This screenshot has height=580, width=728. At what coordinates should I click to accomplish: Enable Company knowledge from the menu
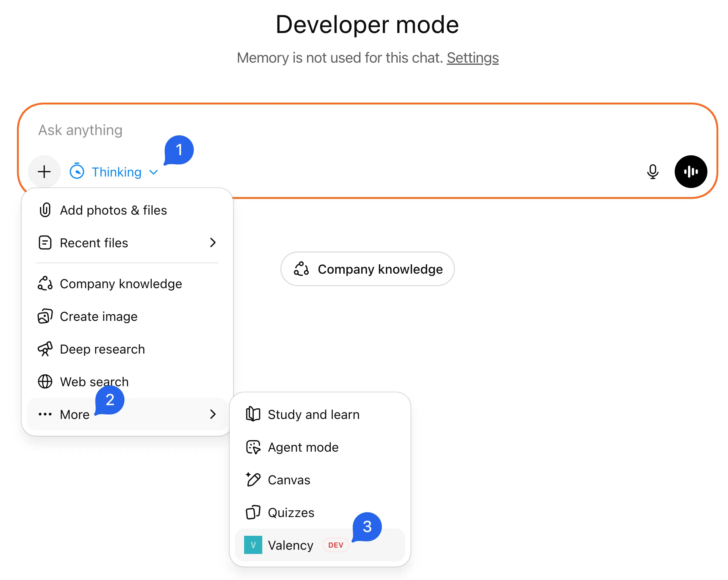pyautogui.click(x=121, y=284)
